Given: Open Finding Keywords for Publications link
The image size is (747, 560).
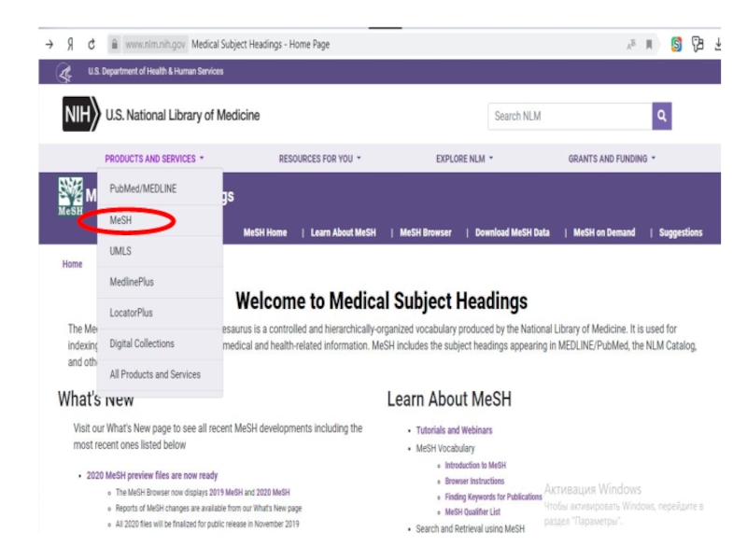Looking at the screenshot, I should coord(494,497).
